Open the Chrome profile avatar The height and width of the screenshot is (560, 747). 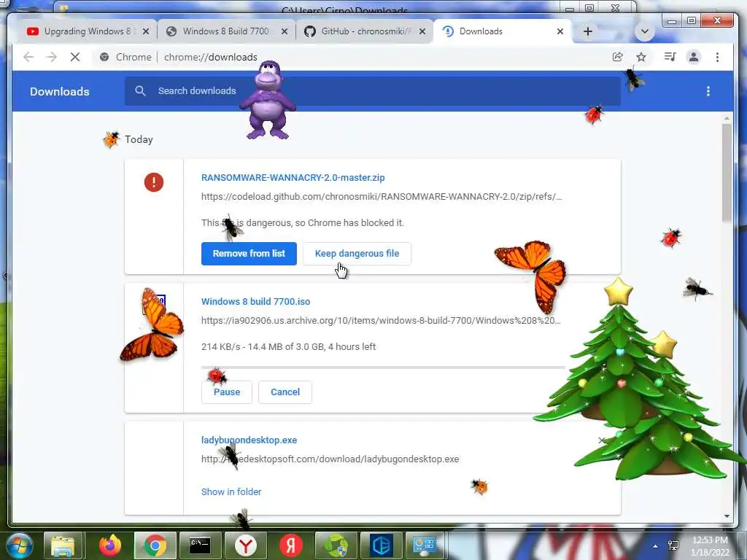(x=694, y=57)
